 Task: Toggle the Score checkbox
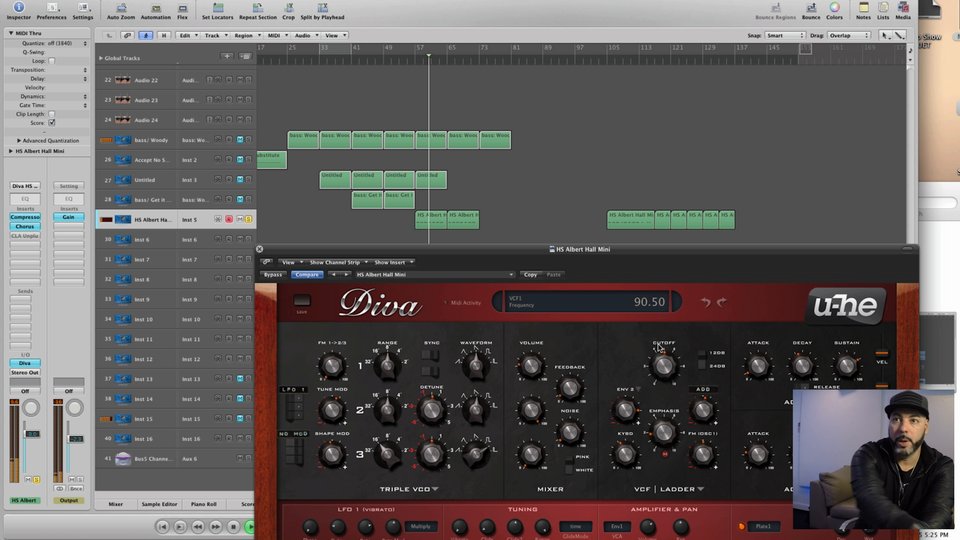51,123
